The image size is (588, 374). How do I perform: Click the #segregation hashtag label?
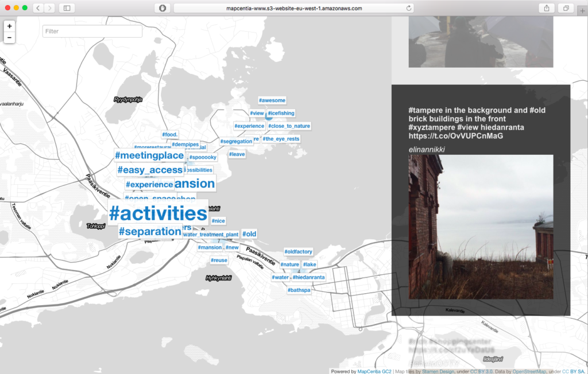coord(236,141)
